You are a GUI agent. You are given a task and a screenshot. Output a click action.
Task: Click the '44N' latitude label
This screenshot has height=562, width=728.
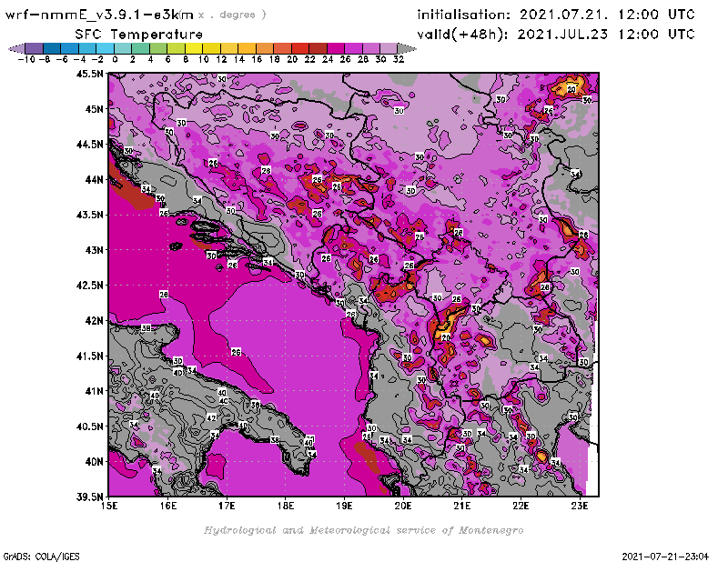coord(94,179)
